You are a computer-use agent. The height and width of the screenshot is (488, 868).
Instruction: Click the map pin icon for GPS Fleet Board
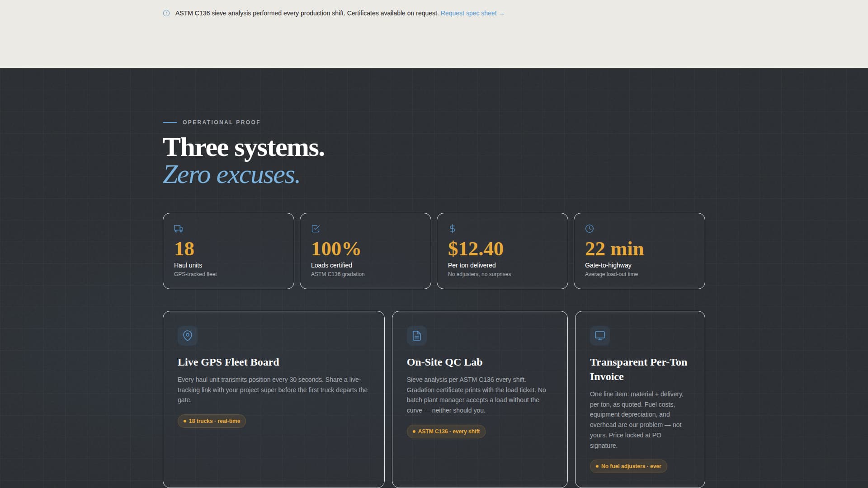tap(188, 336)
